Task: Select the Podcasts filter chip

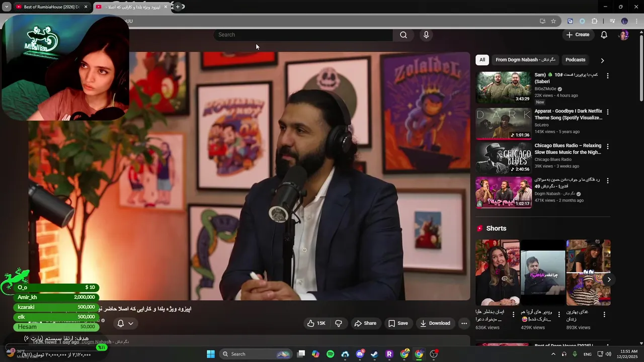Action: tap(575, 60)
